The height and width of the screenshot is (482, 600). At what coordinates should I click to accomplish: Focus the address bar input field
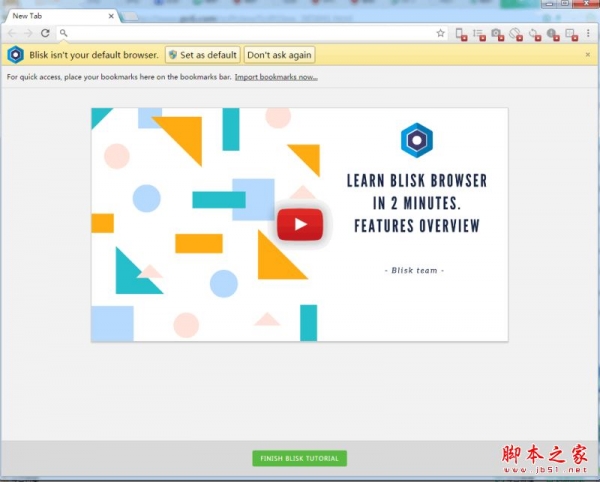[251, 33]
